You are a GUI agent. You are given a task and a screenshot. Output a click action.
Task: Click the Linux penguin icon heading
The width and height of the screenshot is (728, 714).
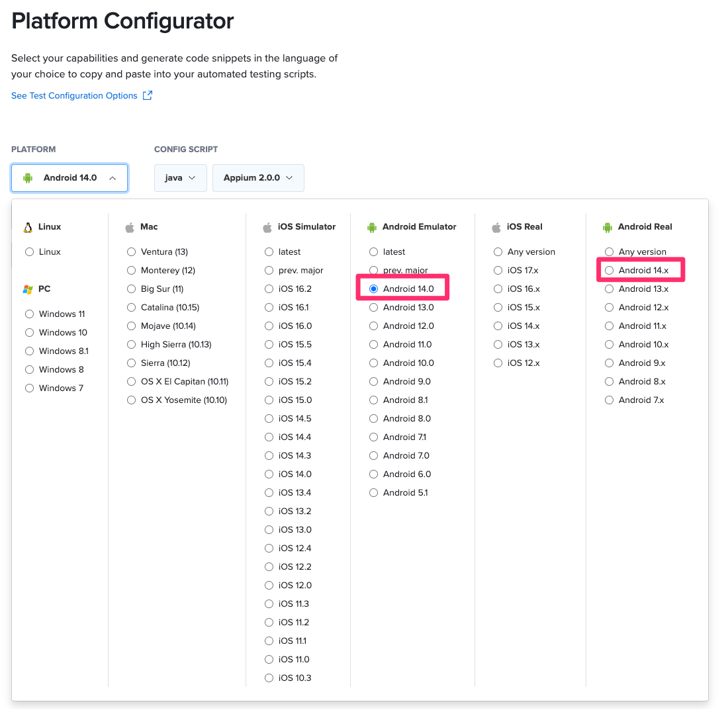tap(28, 227)
